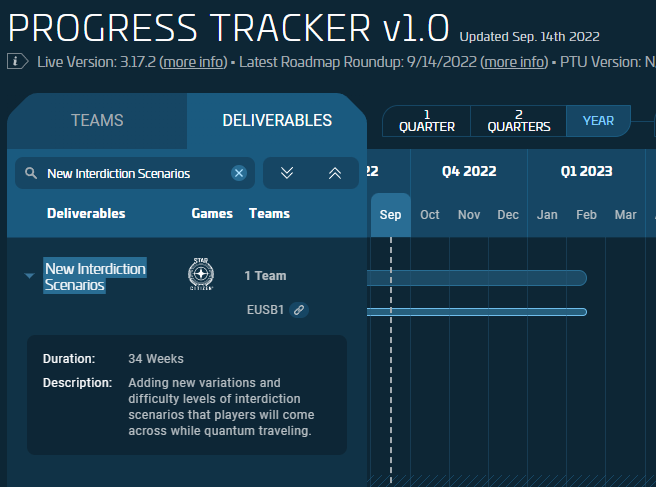Click the New Interdiction Scenarios deliverable name

(95, 277)
